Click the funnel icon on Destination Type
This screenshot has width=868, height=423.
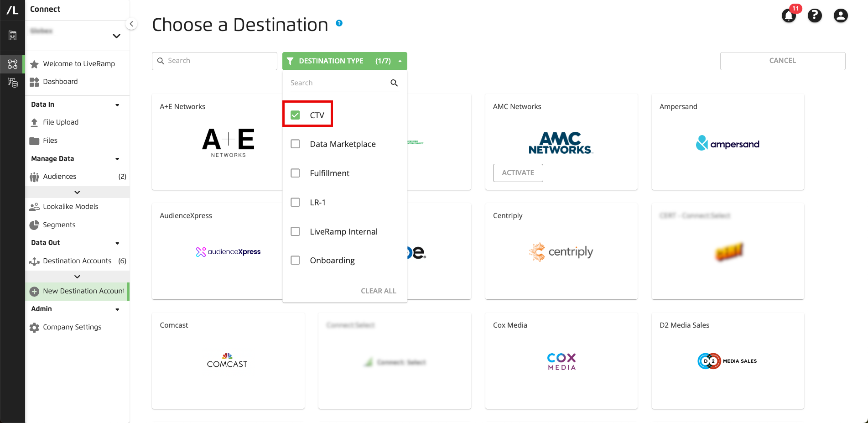(290, 61)
